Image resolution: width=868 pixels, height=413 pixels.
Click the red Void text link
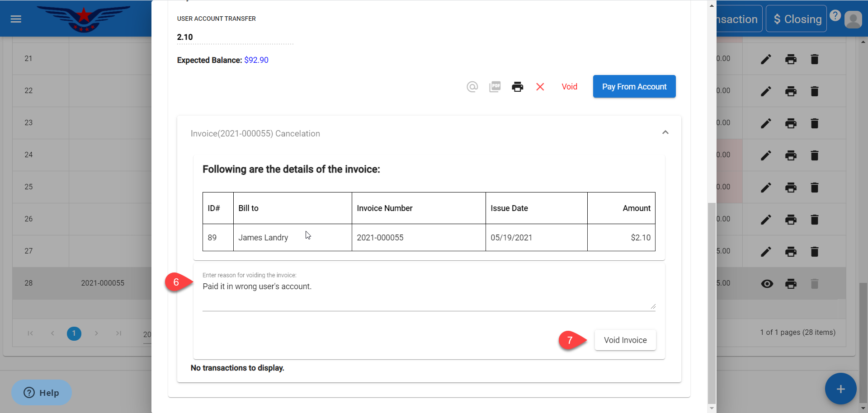pos(569,87)
